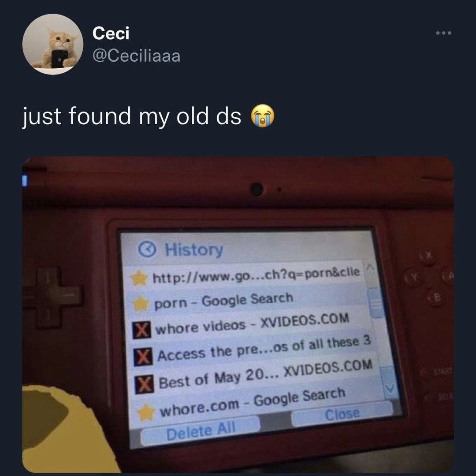The width and height of the screenshot is (476, 476).
Task: Click the star icon beside the http://www.go... entry
Action: click(139, 278)
